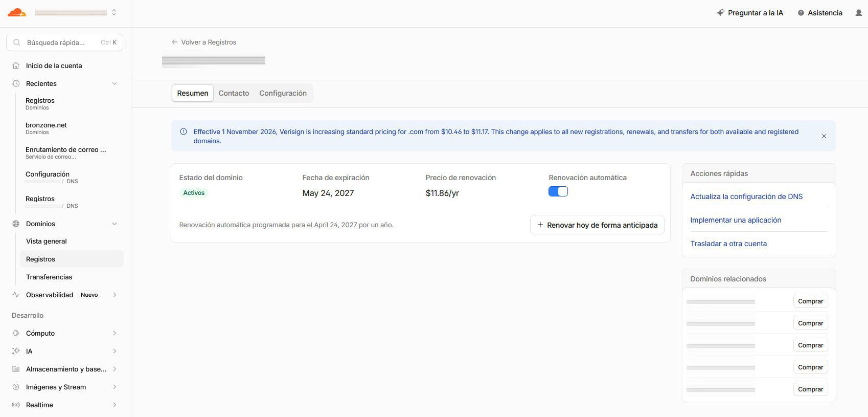The width and height of the screenshot is (868, 417).
Task: Open the user profile icon
Action: 859,13
